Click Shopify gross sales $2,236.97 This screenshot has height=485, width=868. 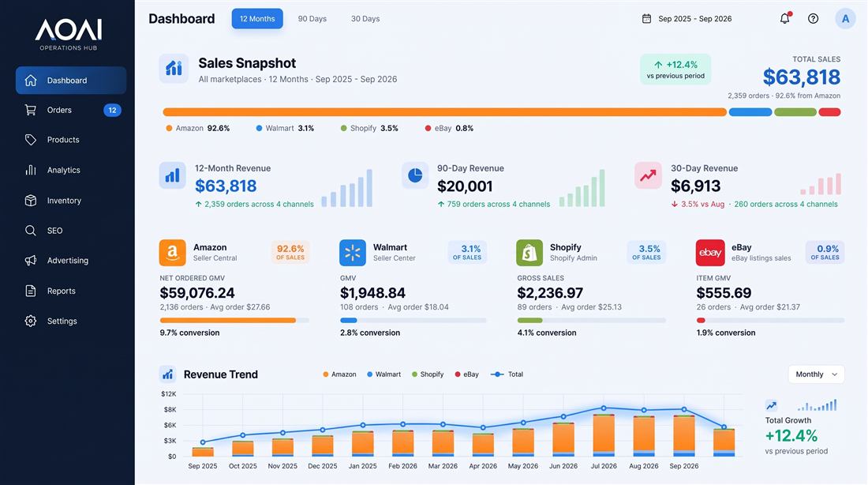(550, 293)
